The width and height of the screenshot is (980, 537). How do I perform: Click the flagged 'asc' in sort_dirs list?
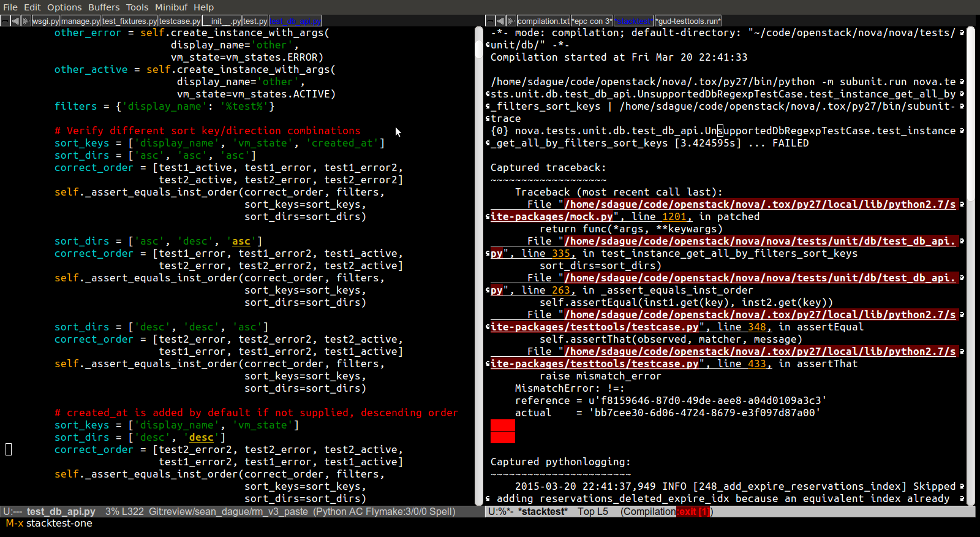coord(241,242)
